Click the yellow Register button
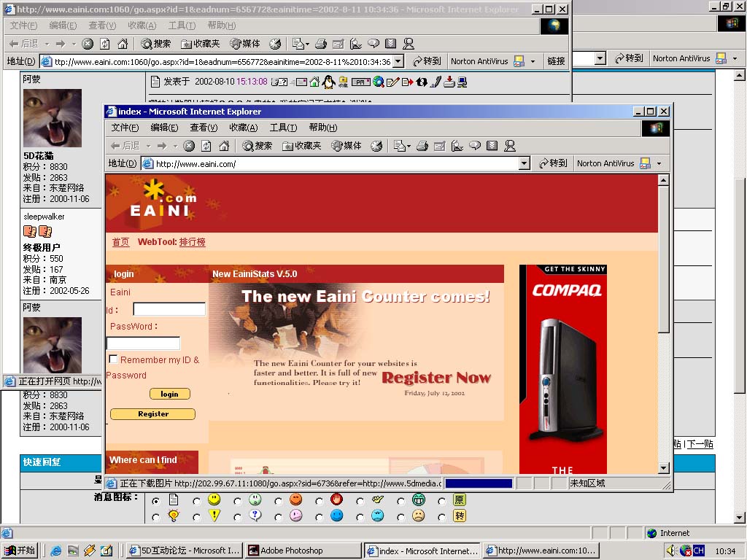 (153, 414)
